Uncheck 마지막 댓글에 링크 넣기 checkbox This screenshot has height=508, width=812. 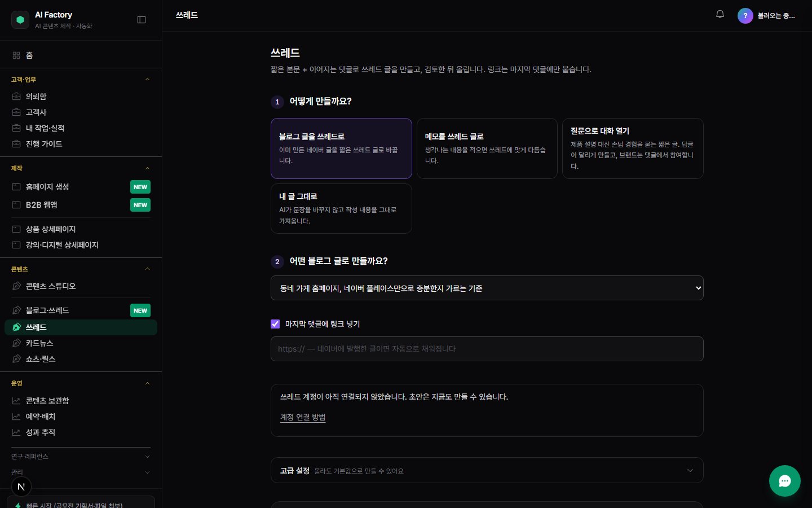(x=275, y=324)
